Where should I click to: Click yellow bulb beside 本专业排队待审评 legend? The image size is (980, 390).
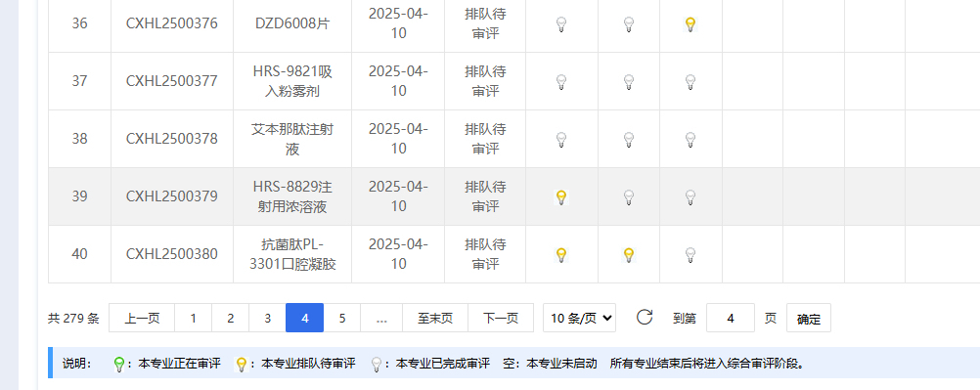click(242, 365)
